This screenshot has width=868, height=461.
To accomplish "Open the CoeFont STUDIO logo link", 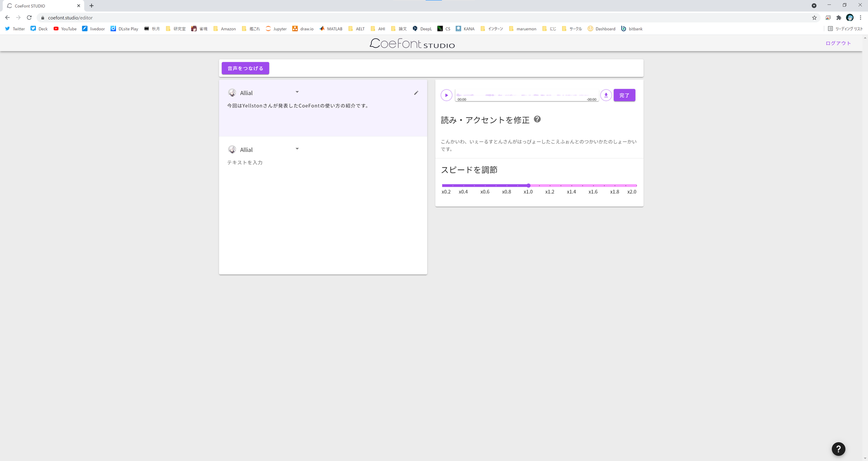I will tap(412, 44).
